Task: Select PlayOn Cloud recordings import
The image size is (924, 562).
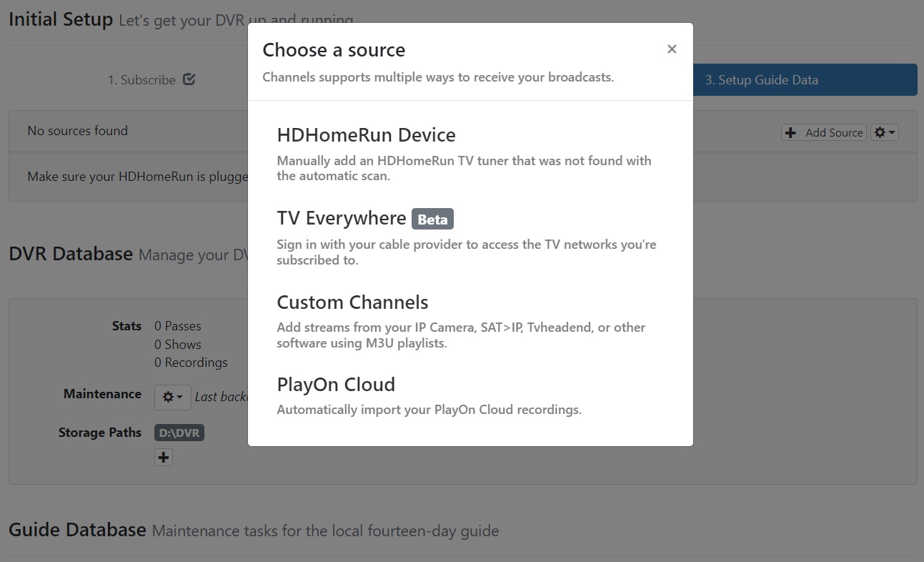Action: tap(336, 384)
